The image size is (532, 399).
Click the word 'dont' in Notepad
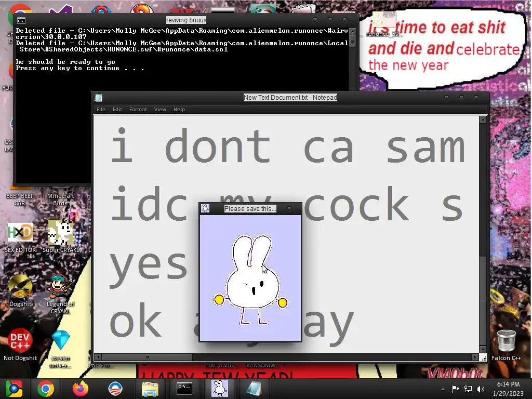(x=218, y=146)
